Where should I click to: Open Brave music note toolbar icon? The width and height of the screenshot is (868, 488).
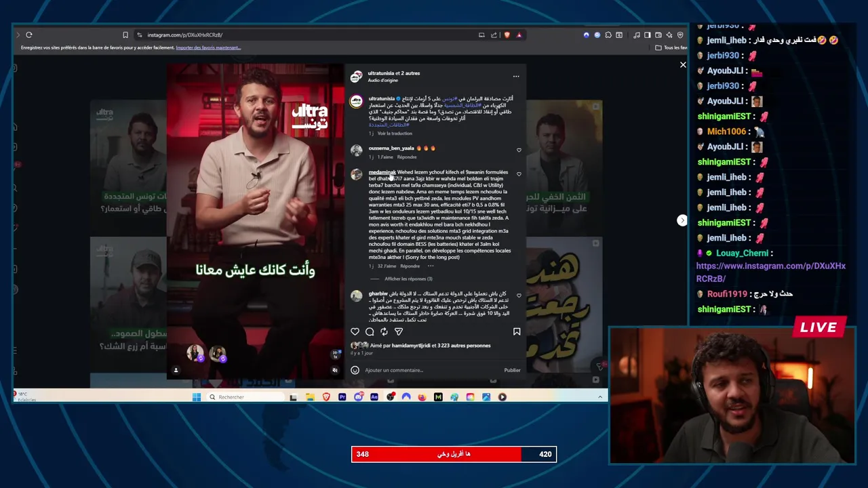pos(637,35)
